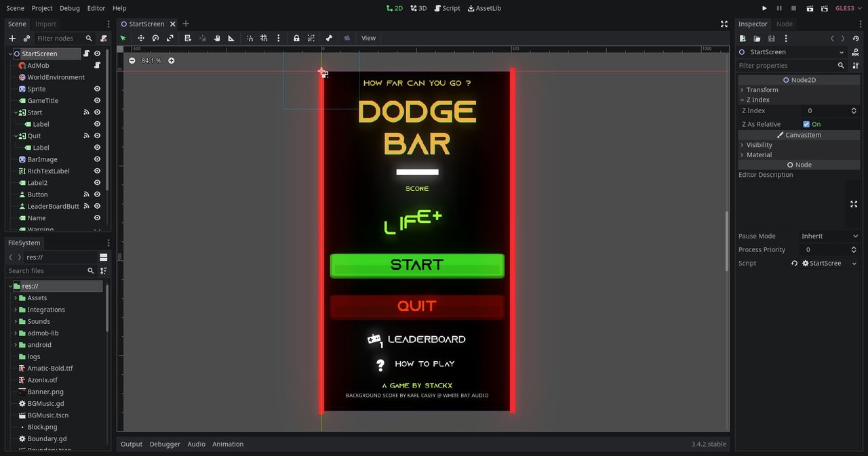868x456 pixels.
Task: Zoom in the viewport with plus icon
Action: pyautogui.click(x=171, y=60)
